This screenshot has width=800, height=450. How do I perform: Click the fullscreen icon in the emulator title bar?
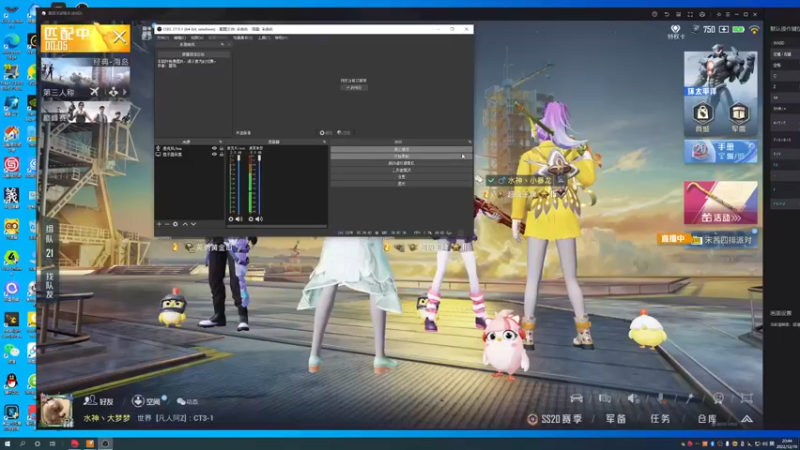pyautogui.click(x=690, y=14)
